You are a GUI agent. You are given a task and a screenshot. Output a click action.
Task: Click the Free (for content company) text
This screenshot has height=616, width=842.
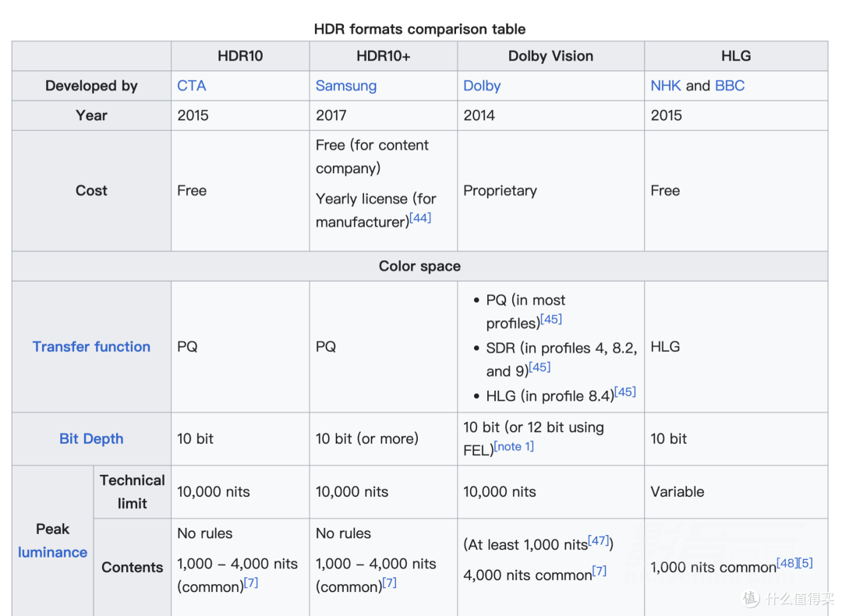click(x=372, y=157)
